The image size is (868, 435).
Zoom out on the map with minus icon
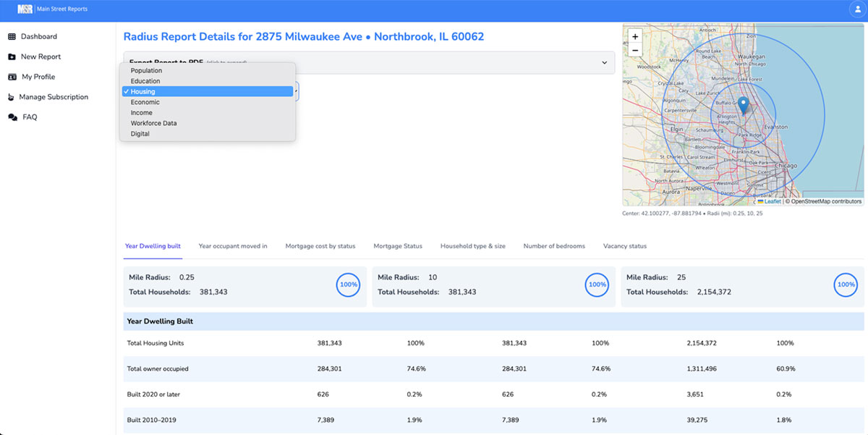click(634, 51)
